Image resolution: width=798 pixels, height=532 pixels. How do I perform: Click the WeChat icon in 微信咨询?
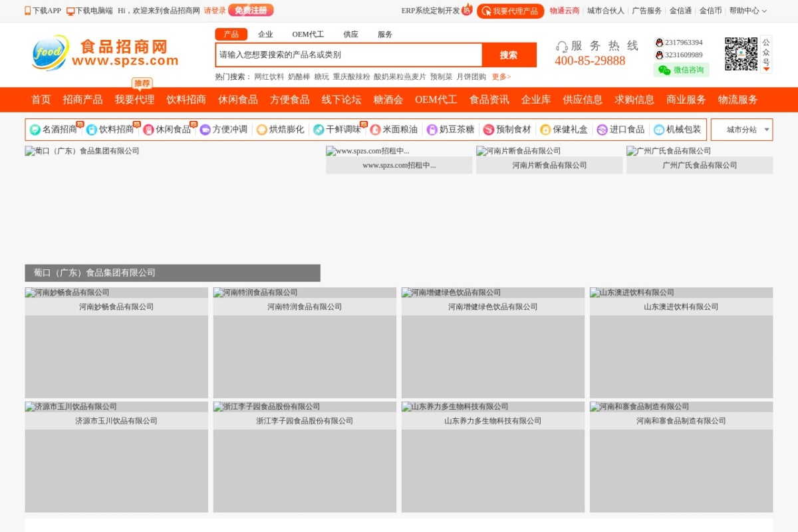click(664, 70)
